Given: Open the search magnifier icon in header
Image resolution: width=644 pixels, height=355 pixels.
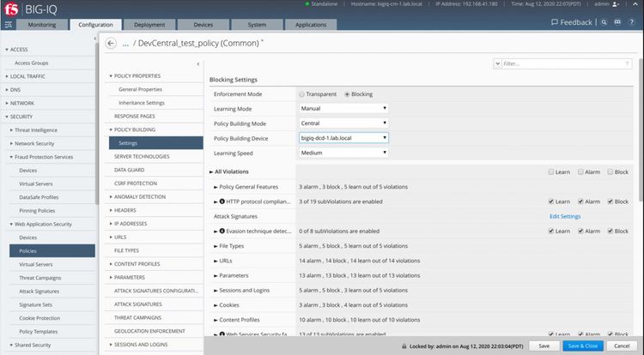Looking at the screenshot, I should [604, 22].
